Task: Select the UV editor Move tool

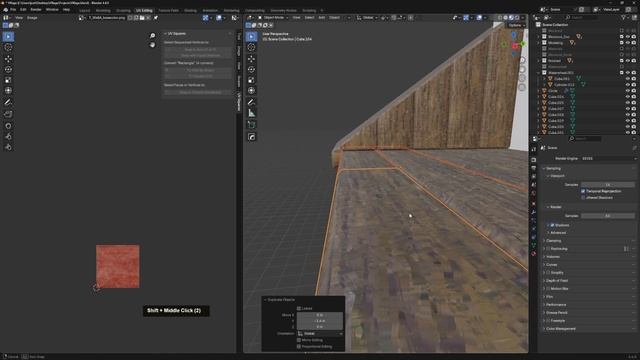Action: (x=8, y=59)
